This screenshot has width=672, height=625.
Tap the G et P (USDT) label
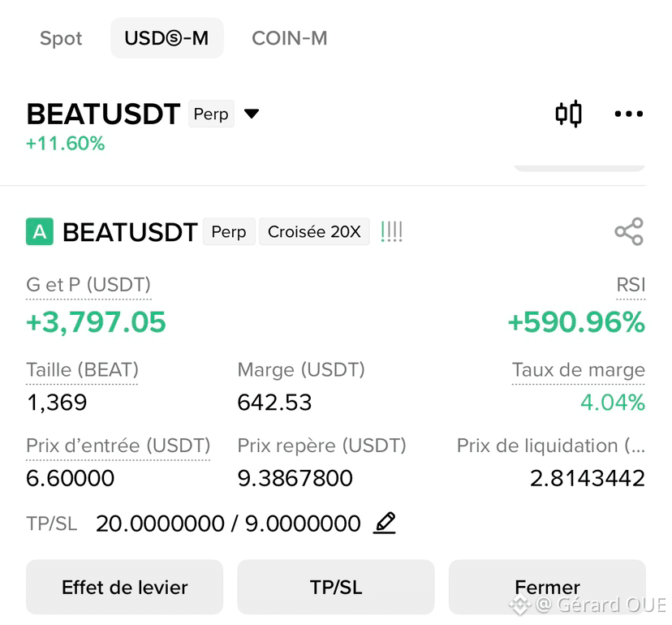pos(88,285)
